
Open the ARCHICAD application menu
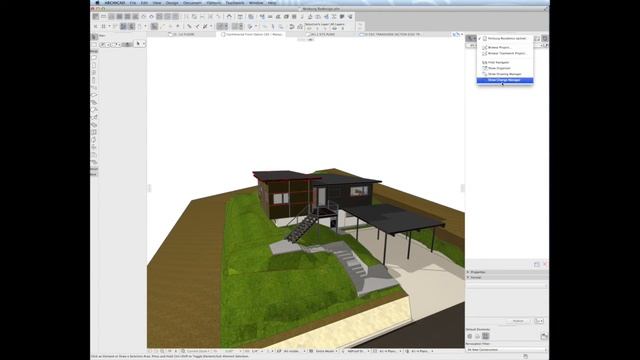tap(115, 3)
